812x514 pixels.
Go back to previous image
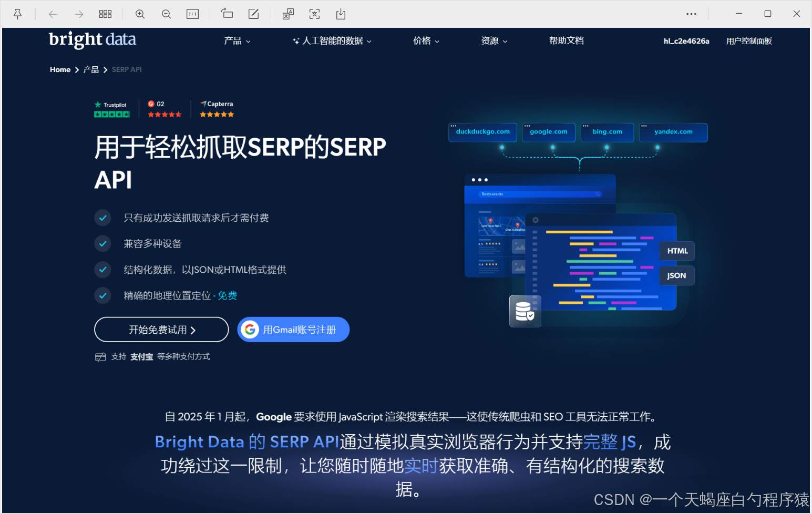pyautogui.click(x=53, y=14)
